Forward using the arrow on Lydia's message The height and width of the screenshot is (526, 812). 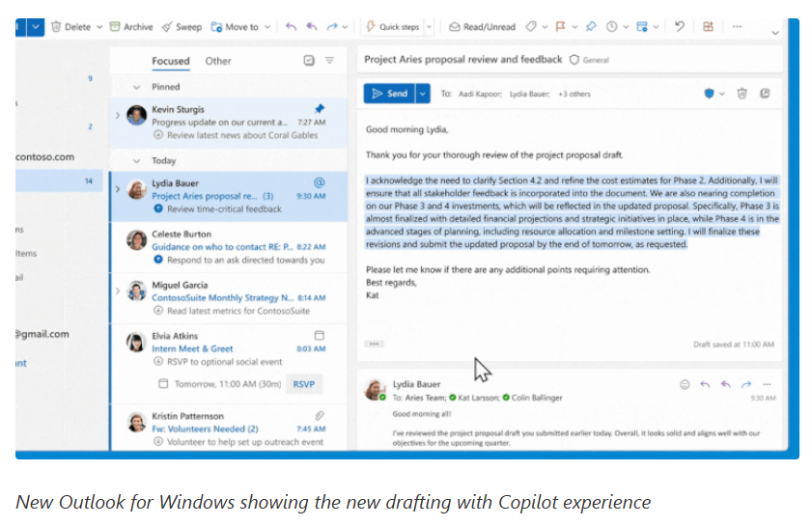[745, 384]
